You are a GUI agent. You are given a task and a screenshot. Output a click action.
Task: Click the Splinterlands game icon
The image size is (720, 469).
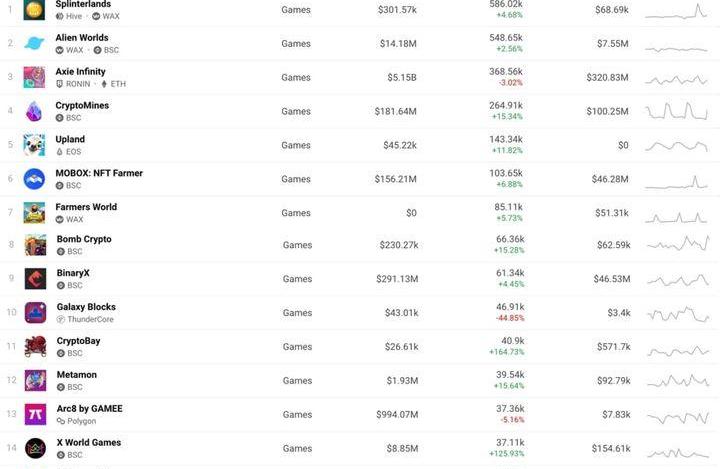pyautogui.click(x=34, y=10)
